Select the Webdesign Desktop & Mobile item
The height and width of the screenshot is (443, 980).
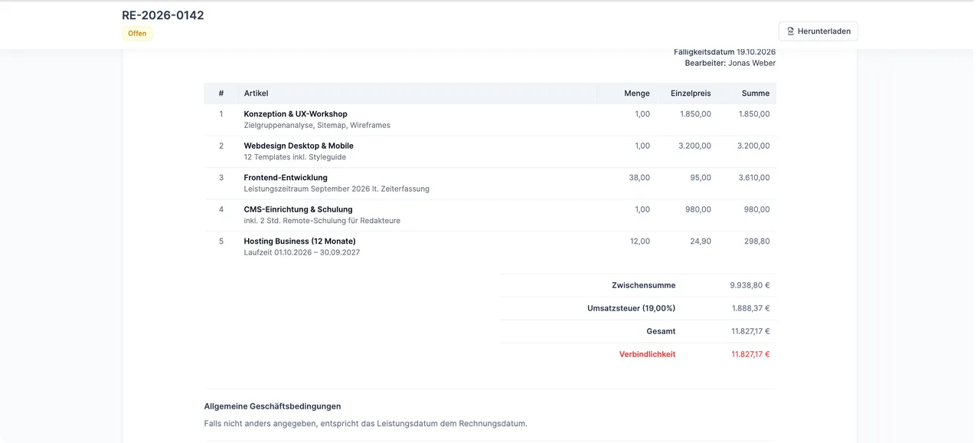pos(299,146)
